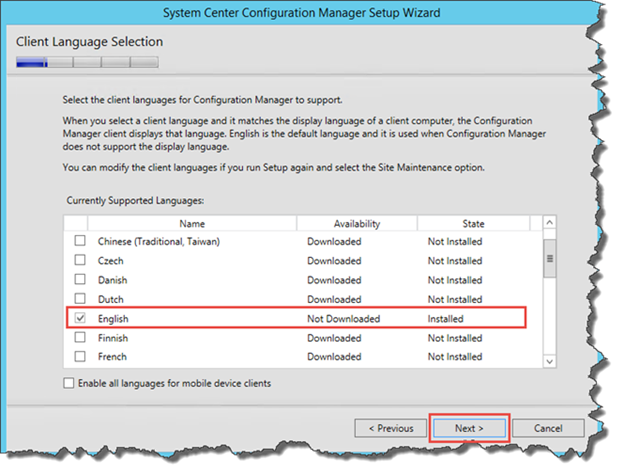Sort languages by Name column header
The height and width of the screenshot is (476, 624).
192,224
